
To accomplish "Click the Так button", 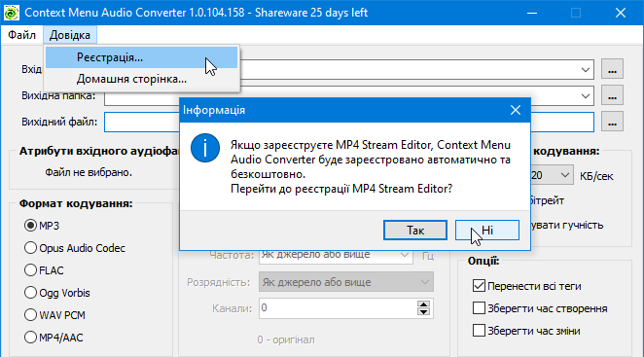I will 415,231.
